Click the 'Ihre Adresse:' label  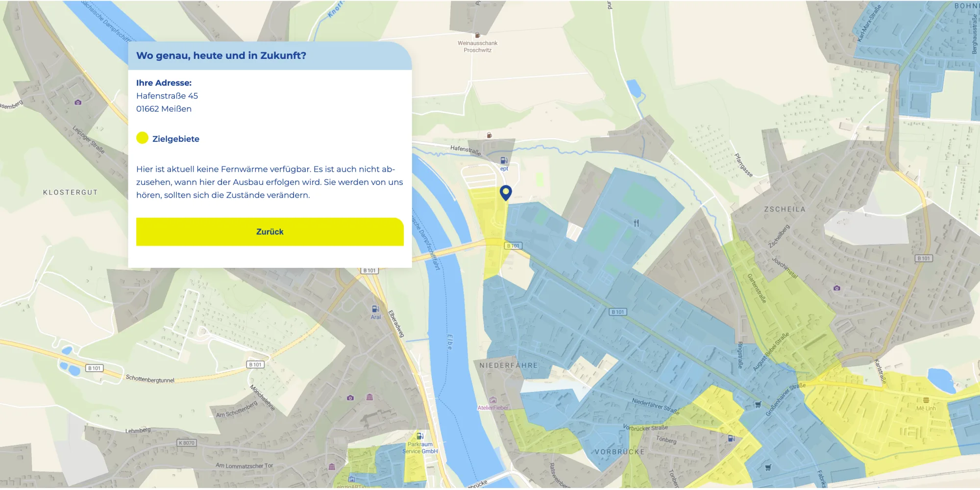click(164, 83)
